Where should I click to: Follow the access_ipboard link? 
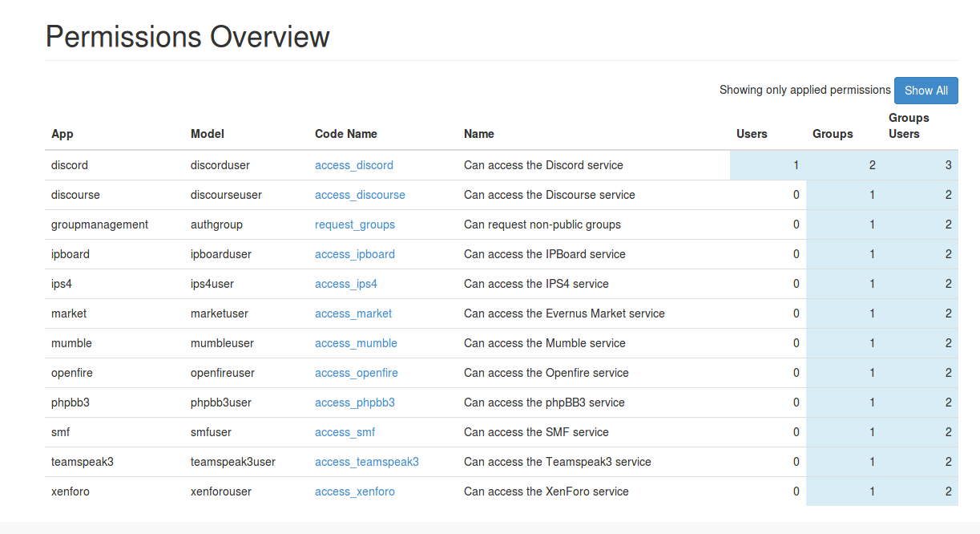point(355,254)
